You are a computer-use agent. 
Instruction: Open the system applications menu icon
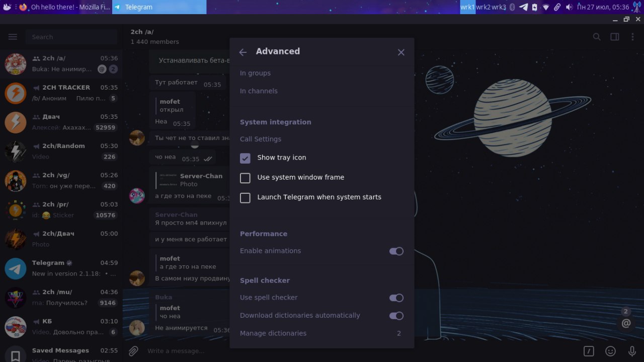point(7,7)
